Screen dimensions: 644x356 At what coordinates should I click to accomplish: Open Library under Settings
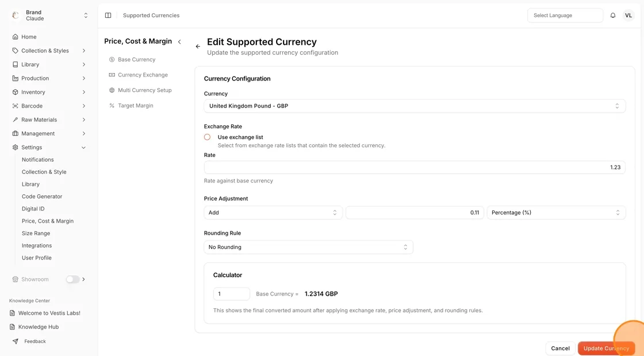click(31, 185)
